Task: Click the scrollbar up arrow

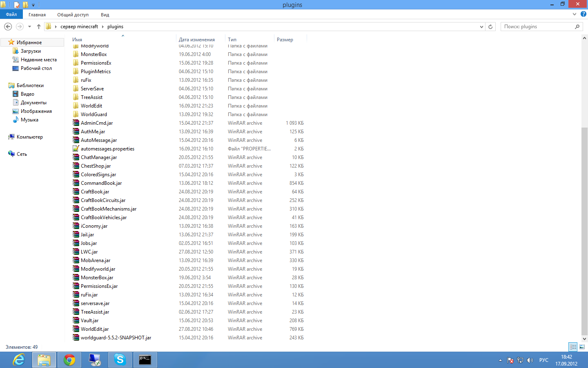Action: click(x=584, y=38)
